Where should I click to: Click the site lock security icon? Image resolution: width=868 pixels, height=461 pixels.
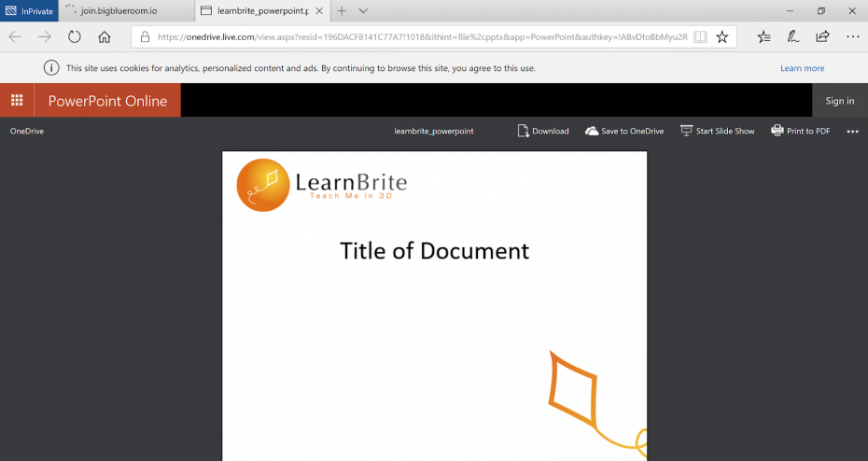click(145, 37)
